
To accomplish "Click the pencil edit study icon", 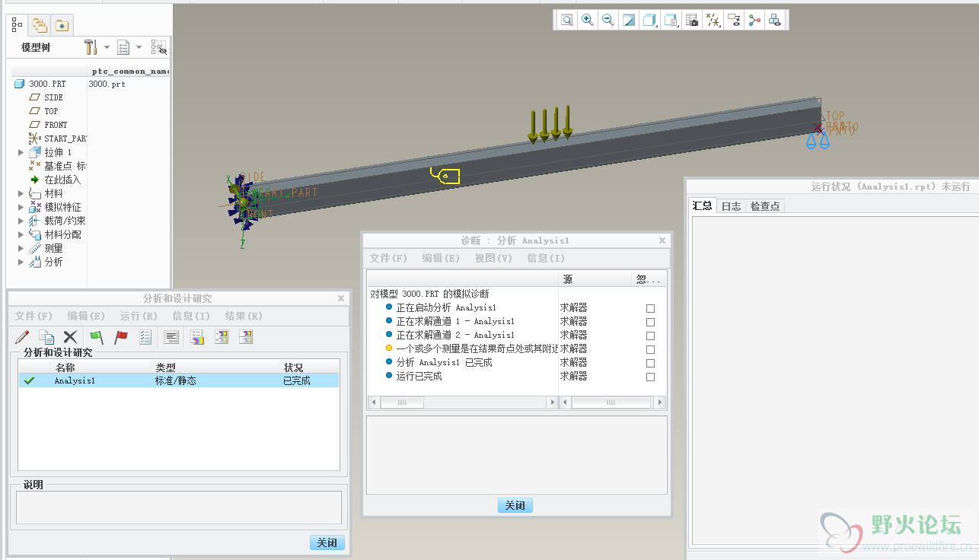I will [22, 336].
